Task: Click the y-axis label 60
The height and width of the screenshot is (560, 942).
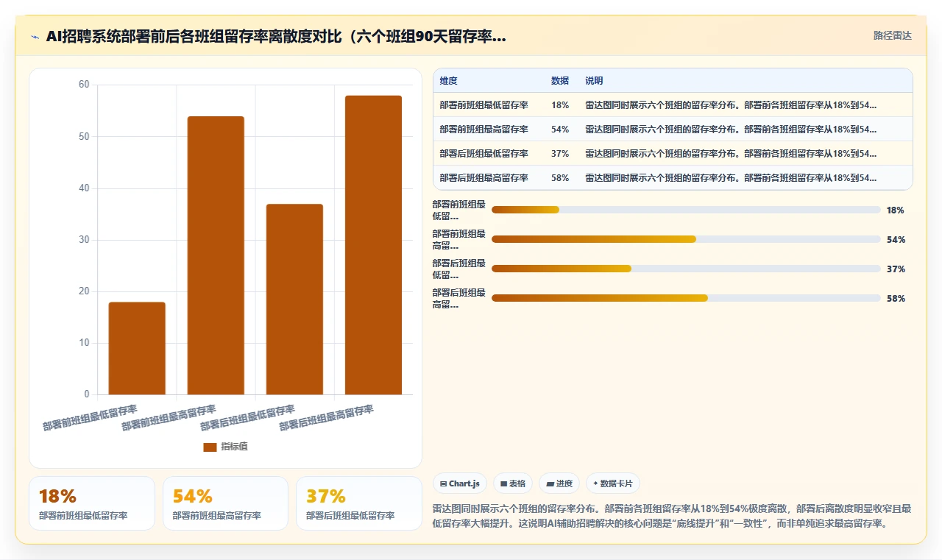Action: [84, 85]
